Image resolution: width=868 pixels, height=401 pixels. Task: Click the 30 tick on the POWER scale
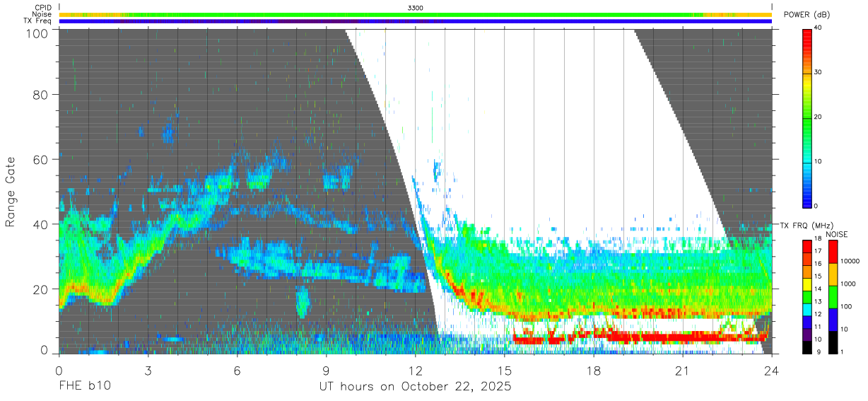pos(819,73)
